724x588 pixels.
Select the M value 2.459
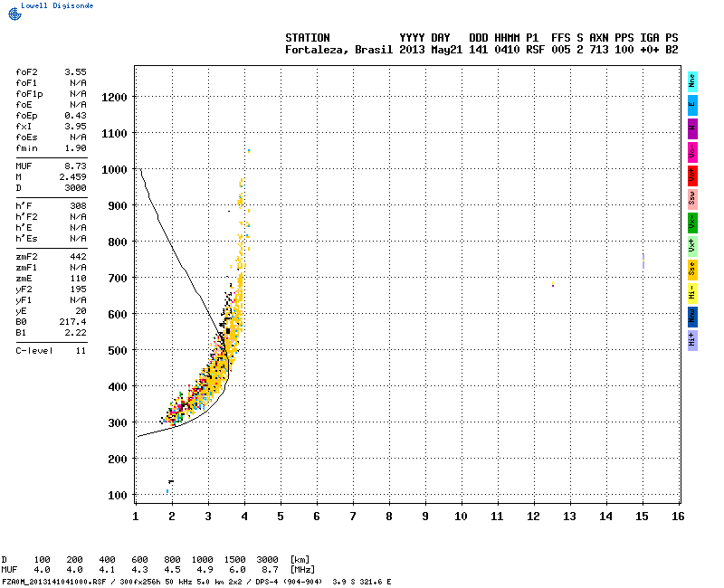pos(72,177)
